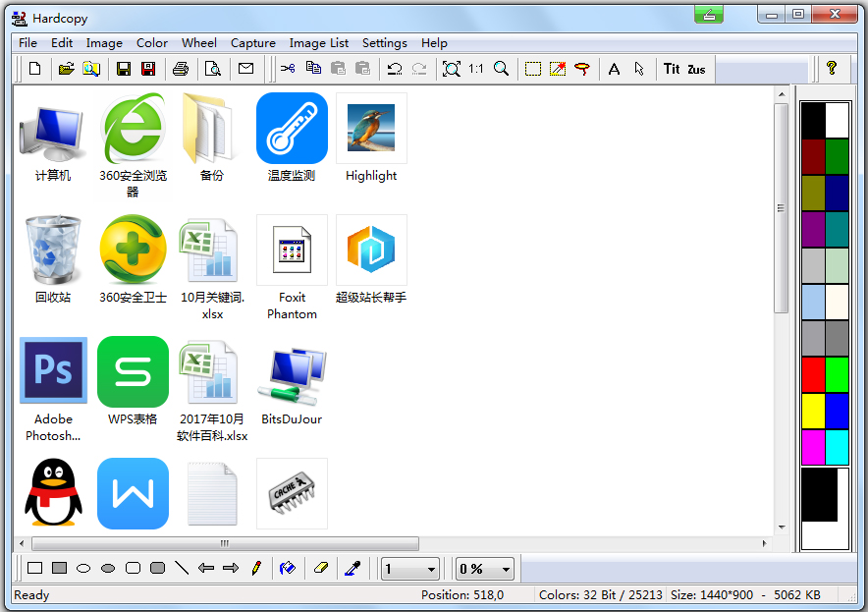Toggle the 1:1 actual size view
Screen dimensions: 868x612
(x=475, y=69)
